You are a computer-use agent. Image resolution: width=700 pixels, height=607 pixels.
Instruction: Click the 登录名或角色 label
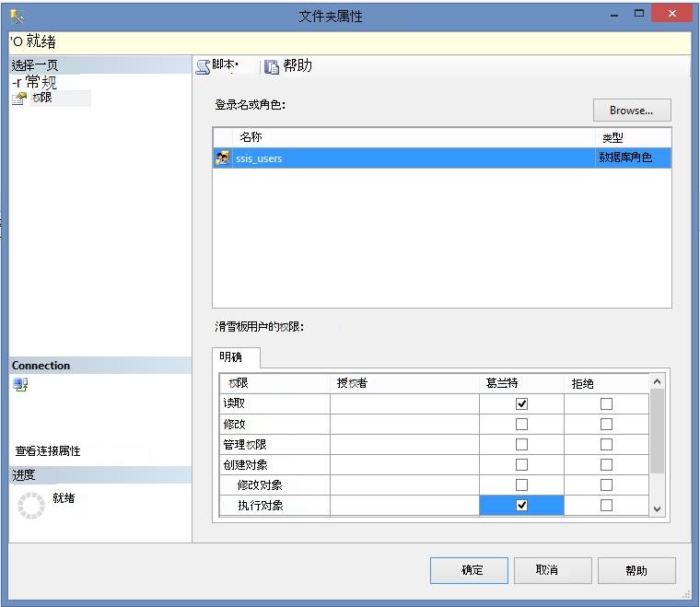click(250, 104)
